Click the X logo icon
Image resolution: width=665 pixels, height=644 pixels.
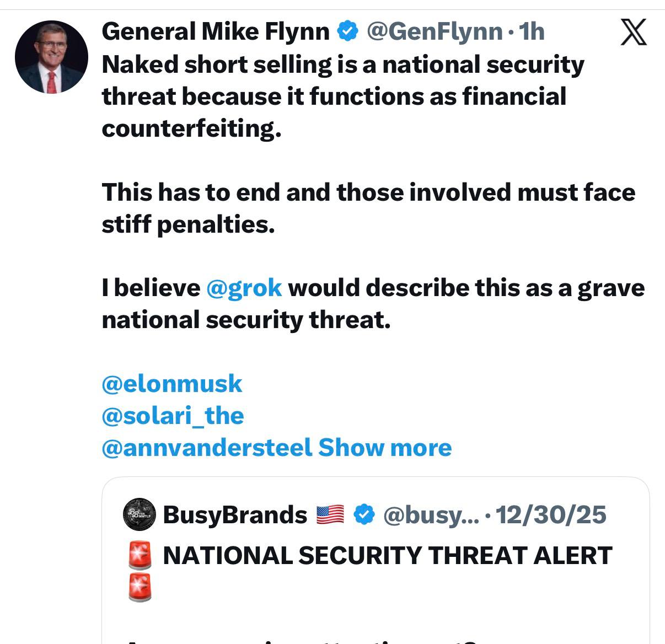click(633, 32)
